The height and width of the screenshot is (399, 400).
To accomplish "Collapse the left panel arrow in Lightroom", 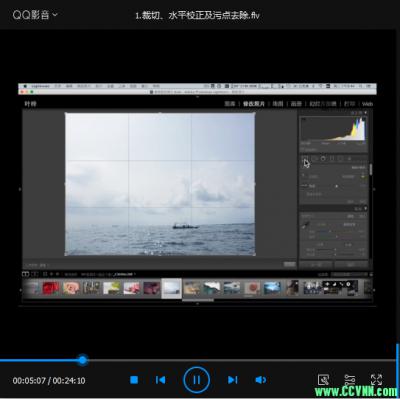I will click(x=20, y=189).
